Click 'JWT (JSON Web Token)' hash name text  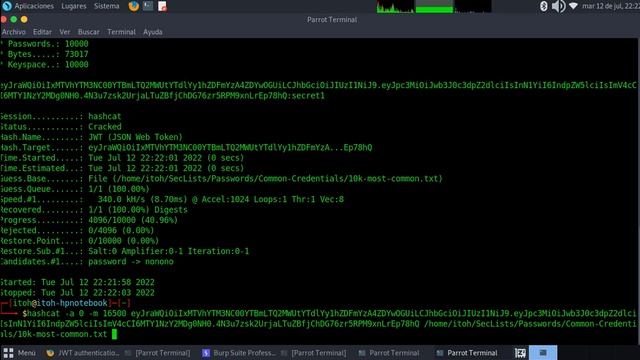(x=135, y=137)
